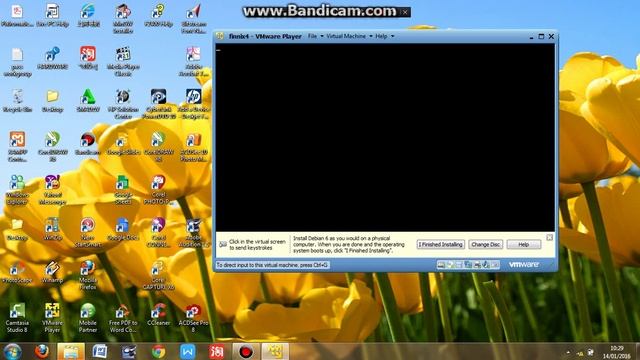This screenshot has height=360, width=640.
Task: Open Microsoft Word from the taskbar
Action: 100,351
